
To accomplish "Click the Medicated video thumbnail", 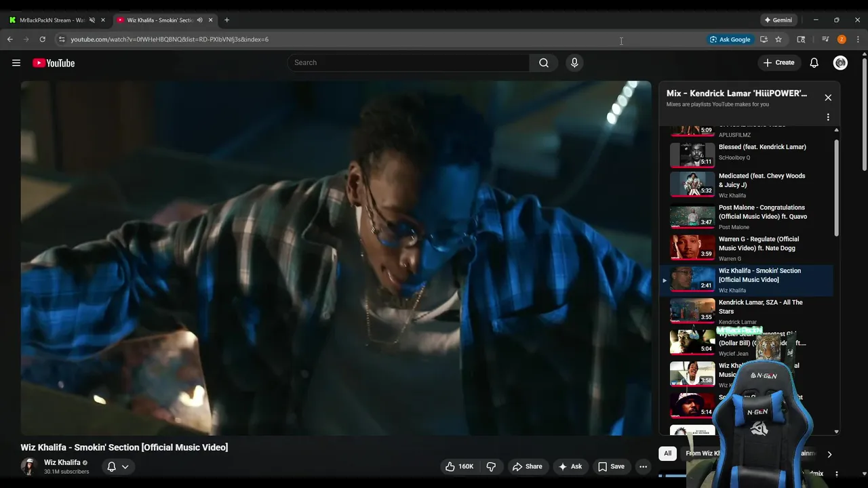I will pos(692,184).
